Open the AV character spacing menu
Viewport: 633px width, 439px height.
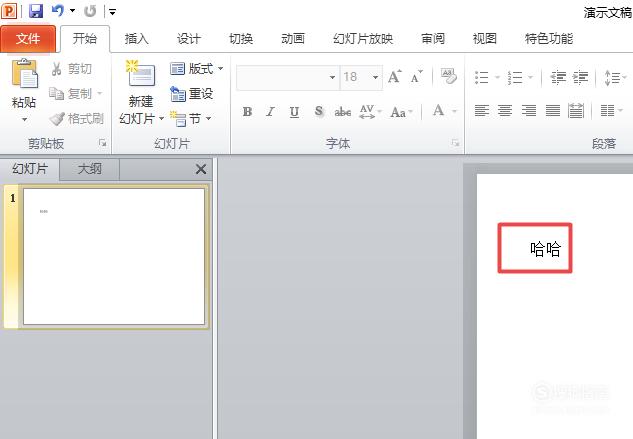(369, 111)
